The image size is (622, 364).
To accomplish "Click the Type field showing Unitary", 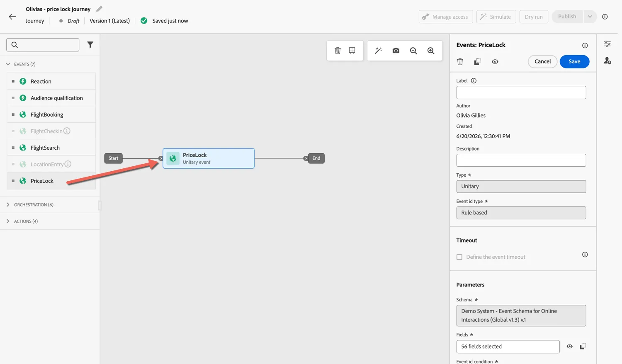I will pyautogui.click(x=521, y=187).
